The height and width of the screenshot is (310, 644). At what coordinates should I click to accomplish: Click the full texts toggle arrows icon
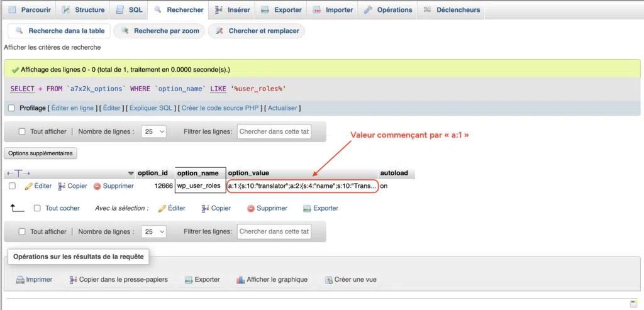[18, 174]
